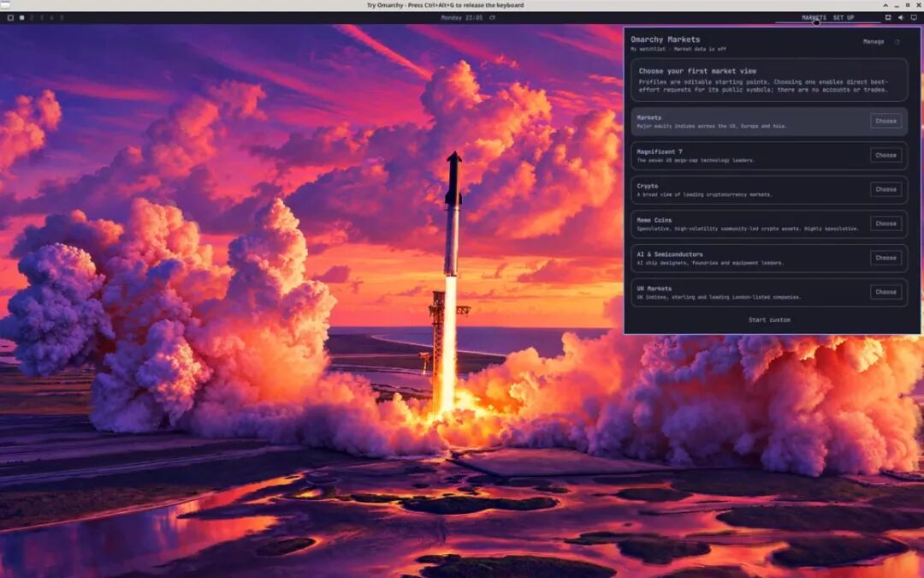
Task: Choose the Crypto profile
Action: [885, 189]
